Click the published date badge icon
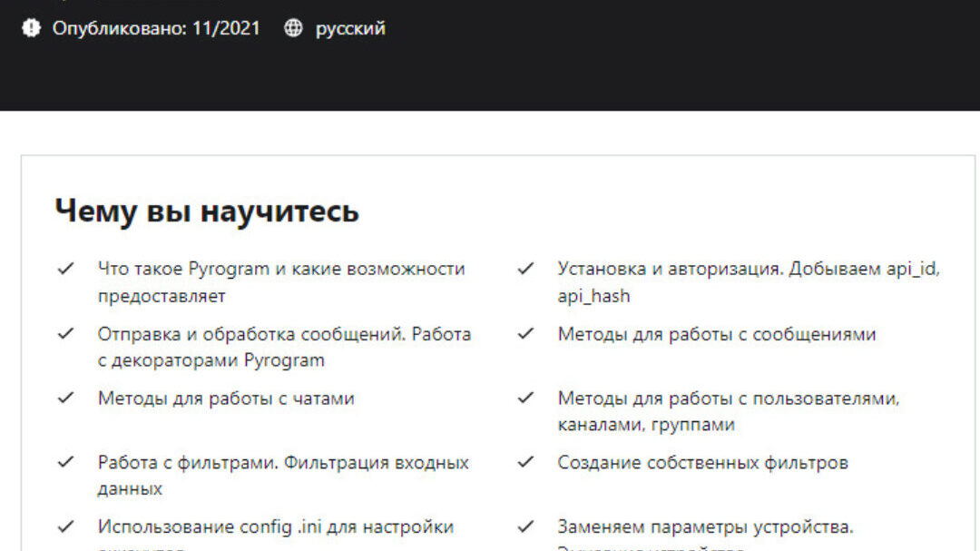 click(x=31, y=28)
